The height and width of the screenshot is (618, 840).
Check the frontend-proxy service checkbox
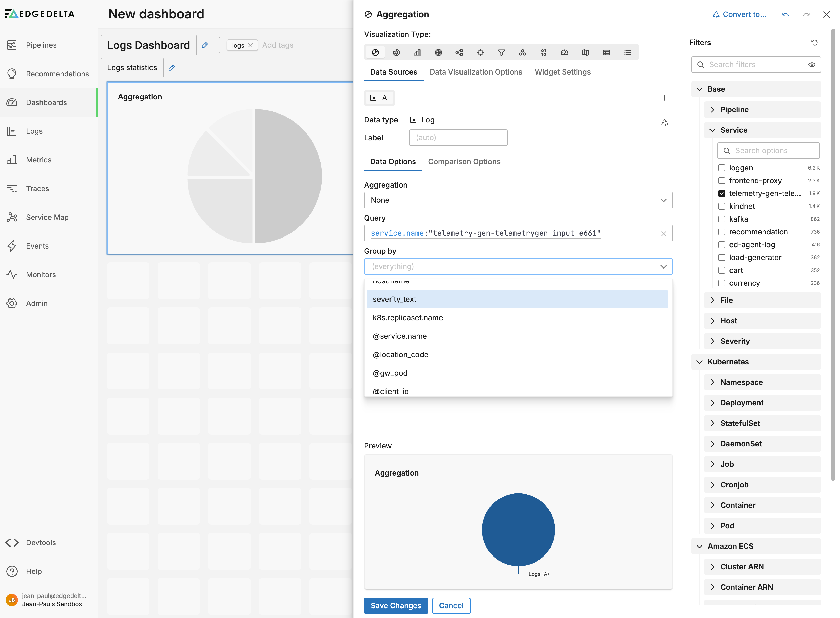(x=722, y=181)
